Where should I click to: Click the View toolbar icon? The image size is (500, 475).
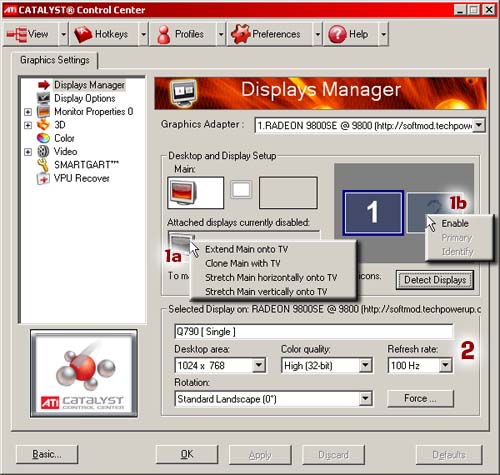pyautogui.click(x=17, y=34)
